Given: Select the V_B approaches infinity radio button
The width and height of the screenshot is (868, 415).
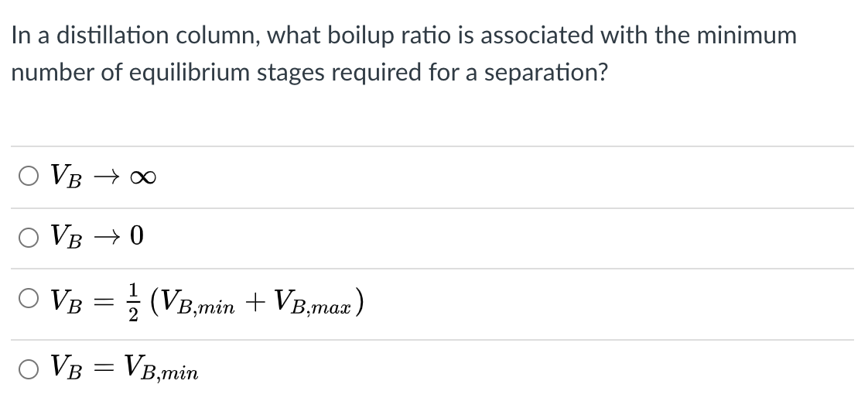Looking at the screenshot, I should pyautogui.click(x=28, y=177).
